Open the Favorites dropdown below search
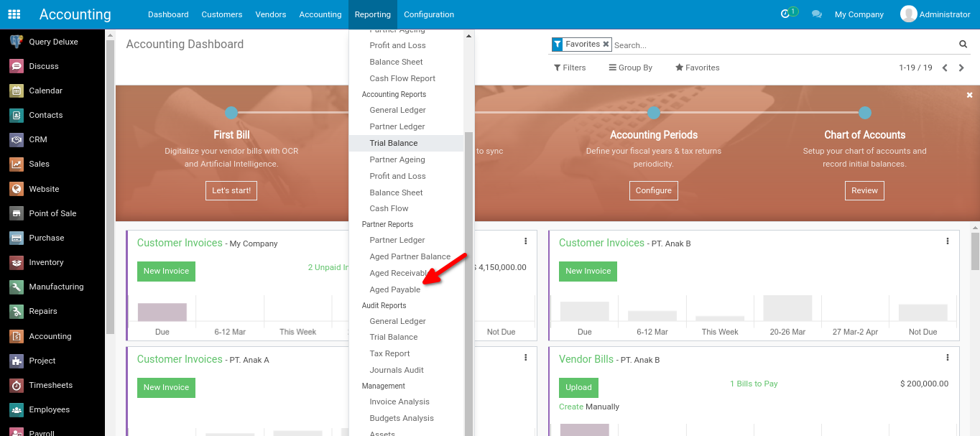 pos(697,68)
